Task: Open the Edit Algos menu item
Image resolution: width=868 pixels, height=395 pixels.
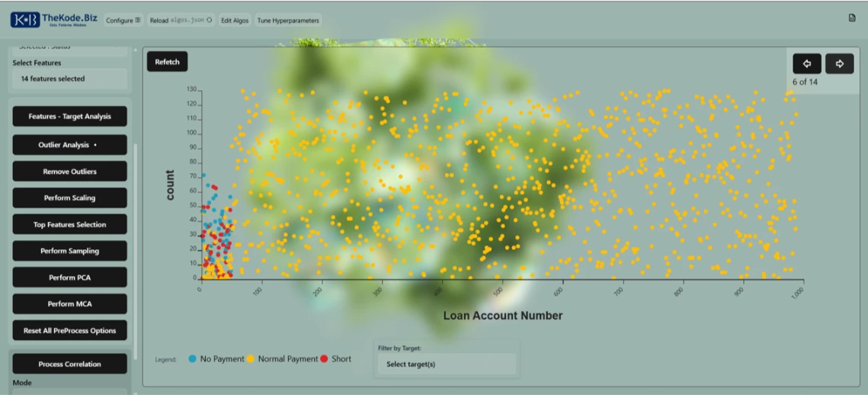Action: pyautogui.click(x=236, y=21)
